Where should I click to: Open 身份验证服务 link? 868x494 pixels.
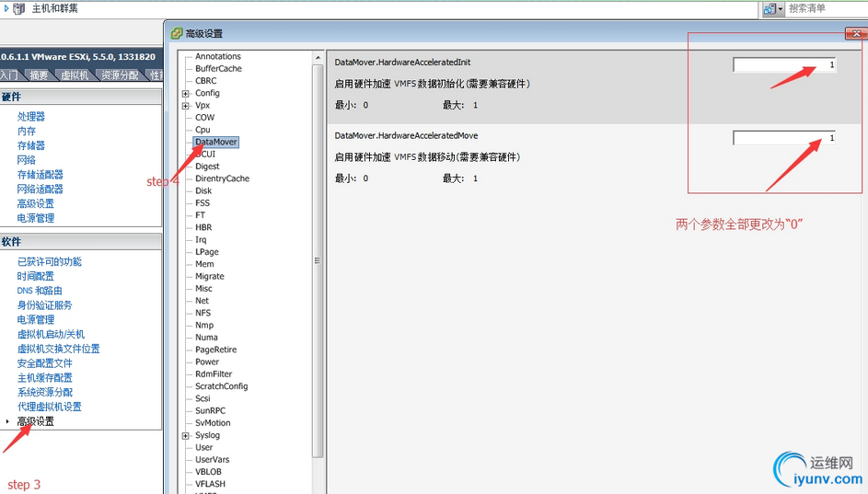pyautogui.click(x=44, y=305)
